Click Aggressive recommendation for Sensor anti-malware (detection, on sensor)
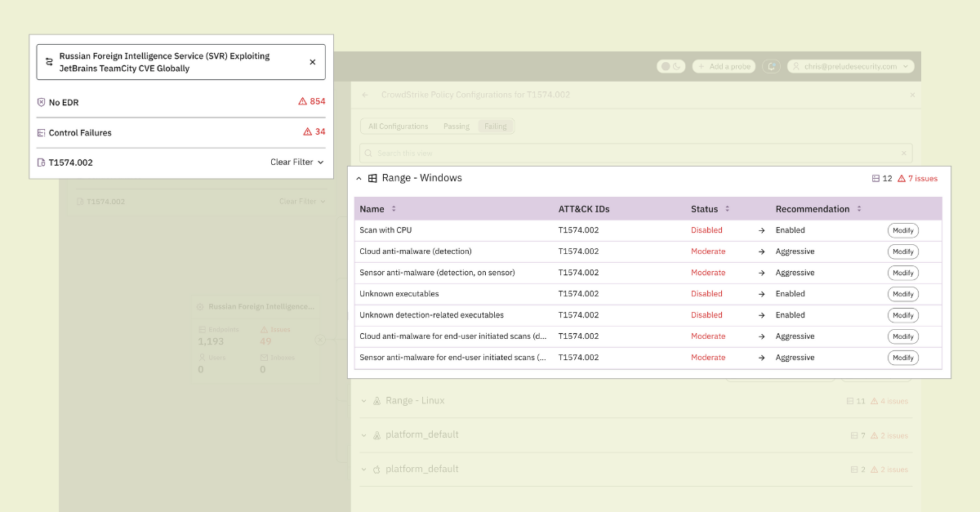The width and height of the screenshot is (980, 512). click(795, 273)
